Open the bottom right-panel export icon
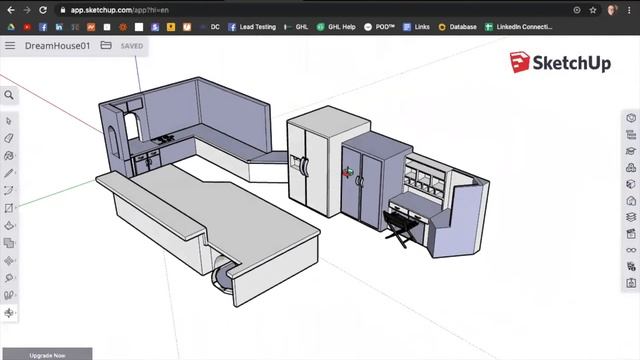The width and height of the screenshot is (640, 360). click(631, 283)
